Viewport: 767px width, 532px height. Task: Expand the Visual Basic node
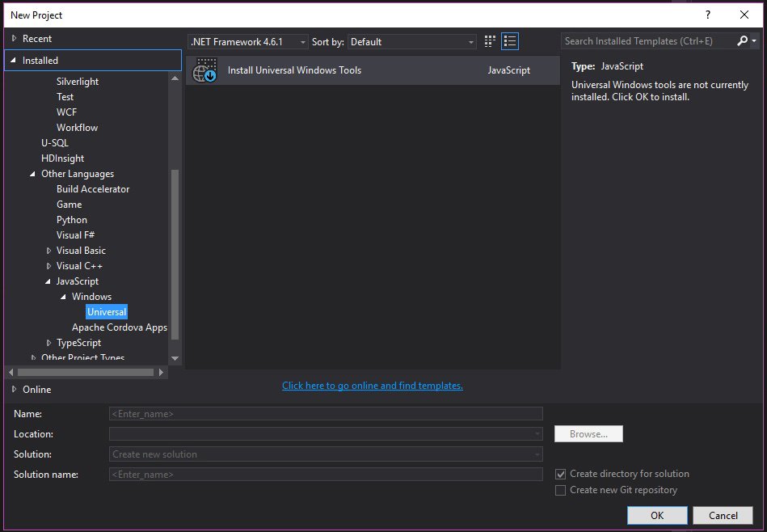pyautogui.click(x=48, y=251)
